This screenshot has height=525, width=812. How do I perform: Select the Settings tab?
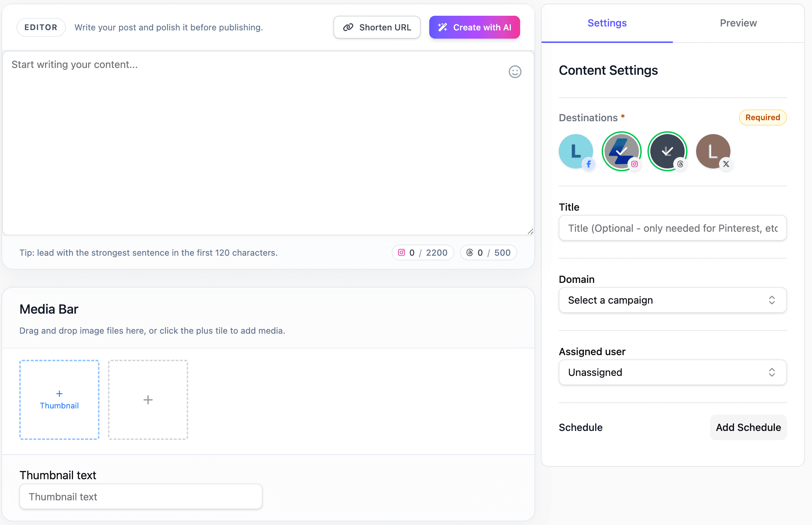click(x=607, y=23)
